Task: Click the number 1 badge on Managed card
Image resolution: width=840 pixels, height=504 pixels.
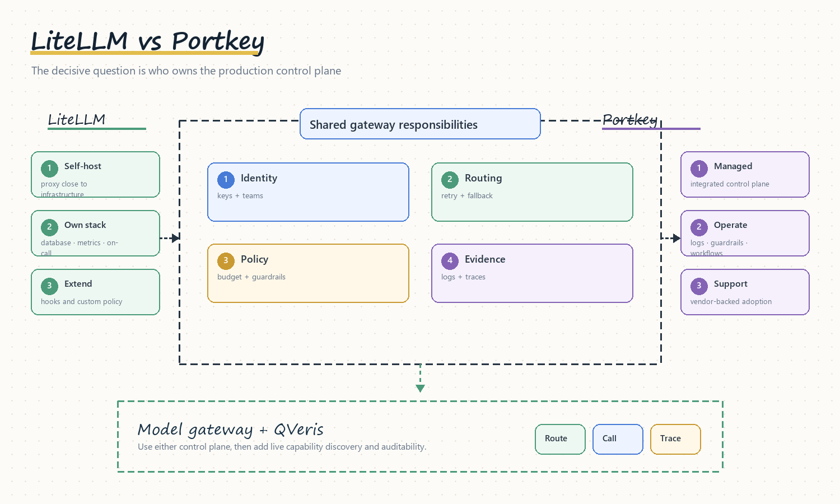Action: (x=699, y=168)
